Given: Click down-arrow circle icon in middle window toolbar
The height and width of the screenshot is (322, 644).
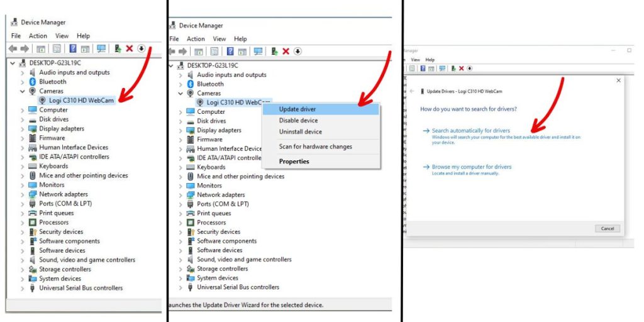Looking at the screenshot, I should pyautogui.click(x=297, y=52).
